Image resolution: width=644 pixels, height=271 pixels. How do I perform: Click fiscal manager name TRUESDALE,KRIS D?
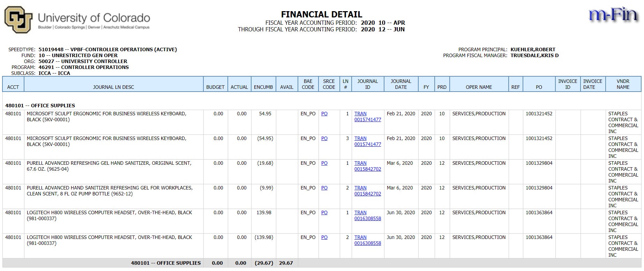click(534, 55)
